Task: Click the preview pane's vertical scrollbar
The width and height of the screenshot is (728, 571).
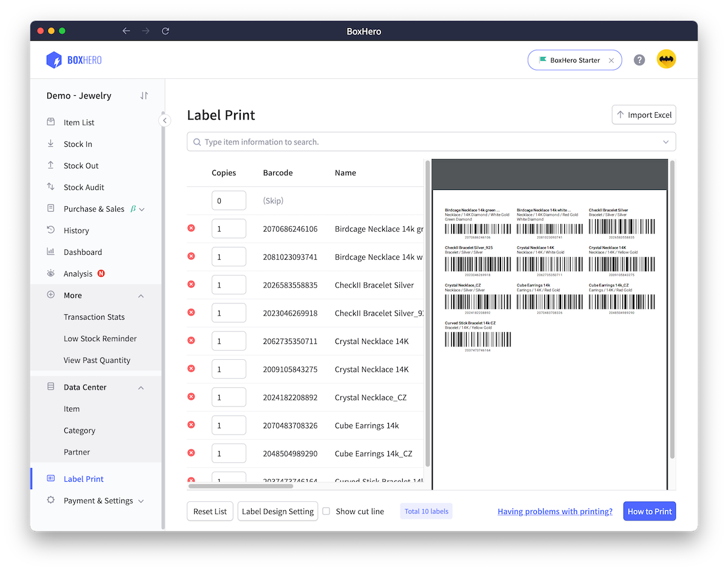Action: (x=672, y=309)
